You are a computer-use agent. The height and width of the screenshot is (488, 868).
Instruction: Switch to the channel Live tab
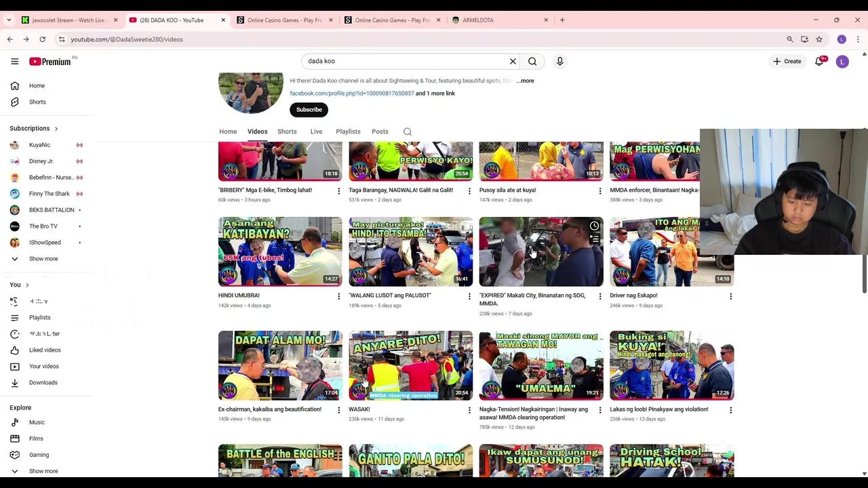pos(316,131)
